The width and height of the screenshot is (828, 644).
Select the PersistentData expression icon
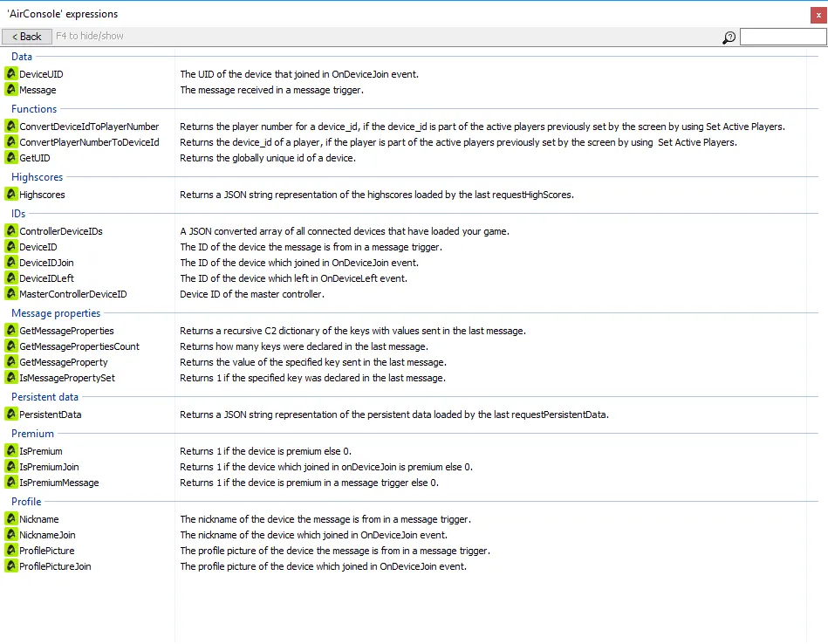coord(11,414)
